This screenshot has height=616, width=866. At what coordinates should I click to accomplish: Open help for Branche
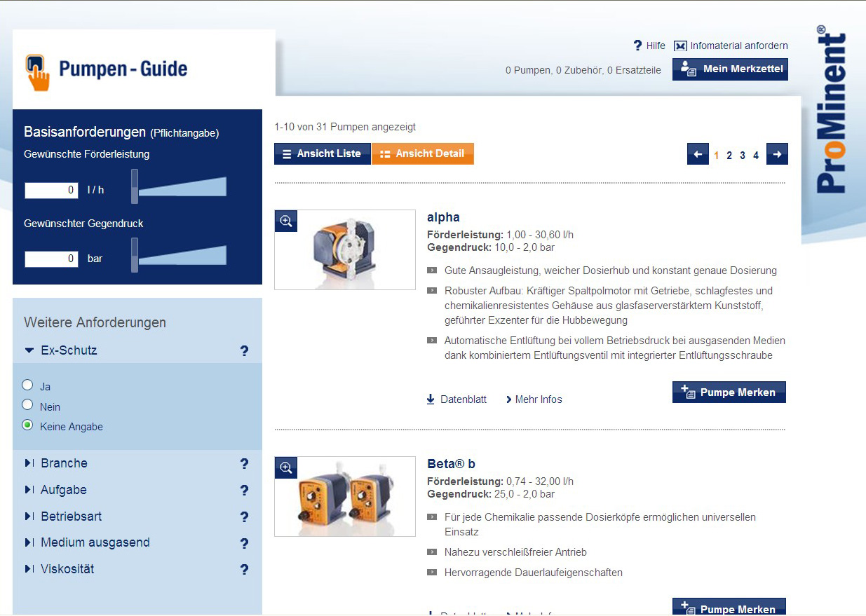244,464
